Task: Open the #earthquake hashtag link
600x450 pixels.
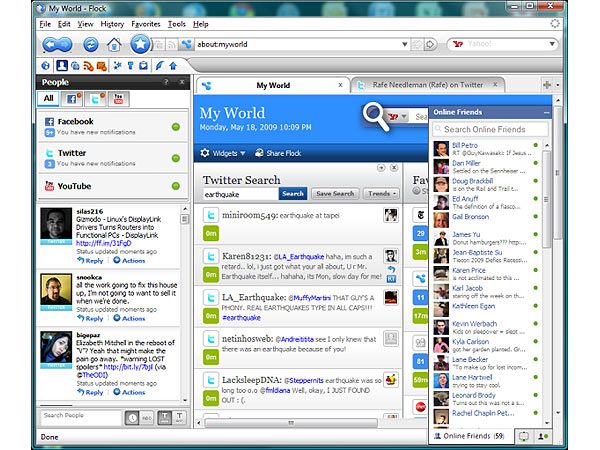Action: [241, 318]
